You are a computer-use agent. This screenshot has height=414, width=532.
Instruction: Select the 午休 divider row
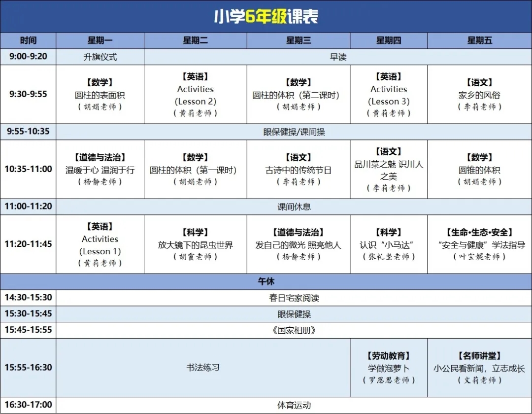(266, 281)
